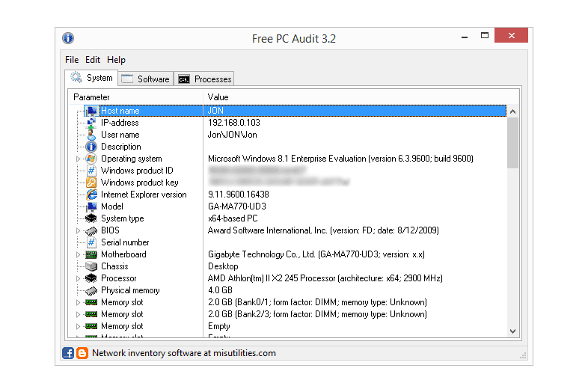Viewport: 588px width, 392px height.
Task: Click the 2.0 GB Bank2/3 memory slot icon
Action: pyautogui.click(x=91, y=314)
